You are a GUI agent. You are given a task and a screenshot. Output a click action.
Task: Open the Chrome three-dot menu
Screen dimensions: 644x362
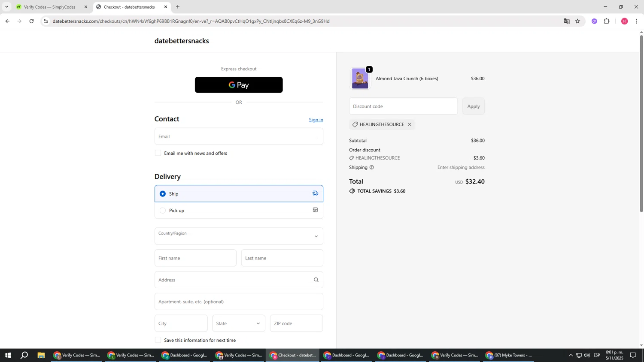coord(636,21)
